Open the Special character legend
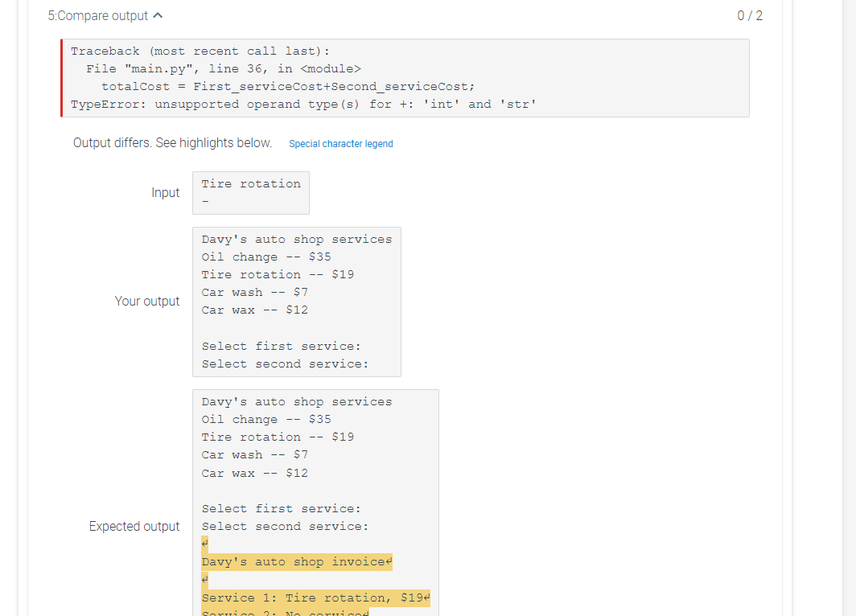 click(341, 143)
